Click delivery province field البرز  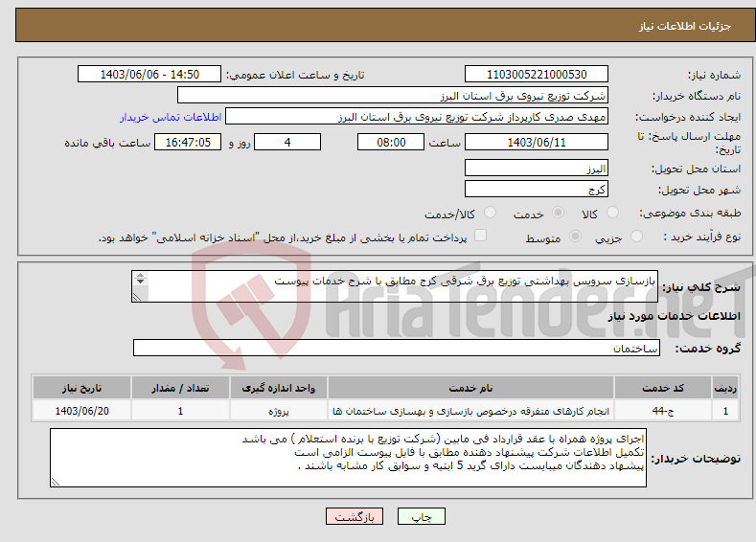click(x=537, y=169)
